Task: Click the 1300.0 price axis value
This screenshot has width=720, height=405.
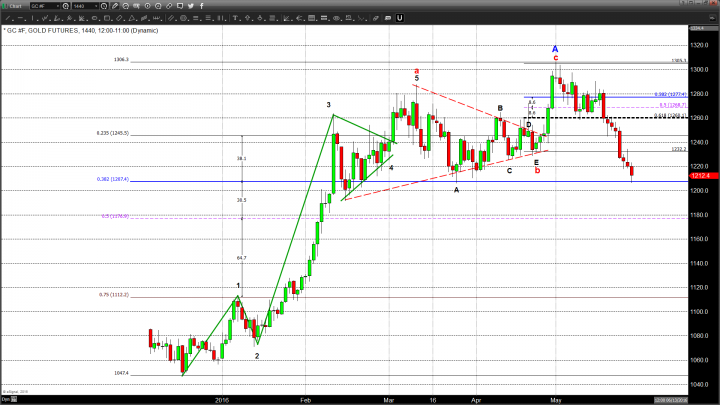Action: [x=699, y=69]
